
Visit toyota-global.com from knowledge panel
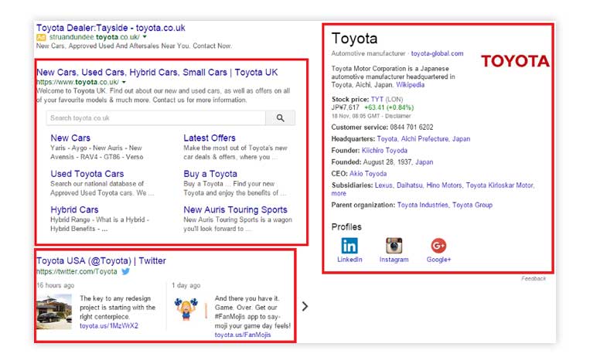coord(437,53)
